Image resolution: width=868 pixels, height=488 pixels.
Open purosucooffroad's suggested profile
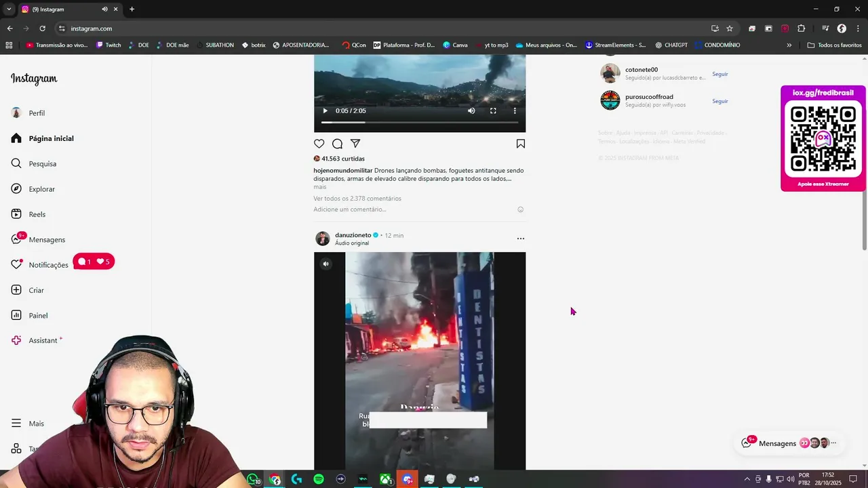point(649,97)
